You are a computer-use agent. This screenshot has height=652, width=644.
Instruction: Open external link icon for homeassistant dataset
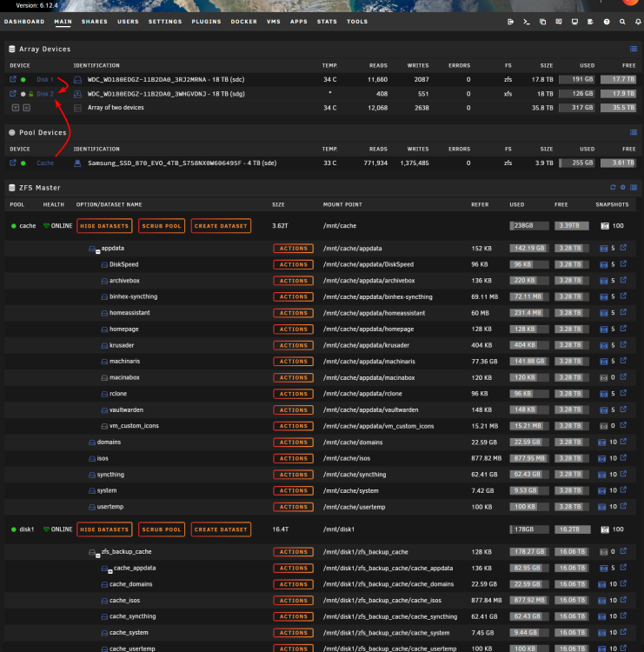coord(623,312)
